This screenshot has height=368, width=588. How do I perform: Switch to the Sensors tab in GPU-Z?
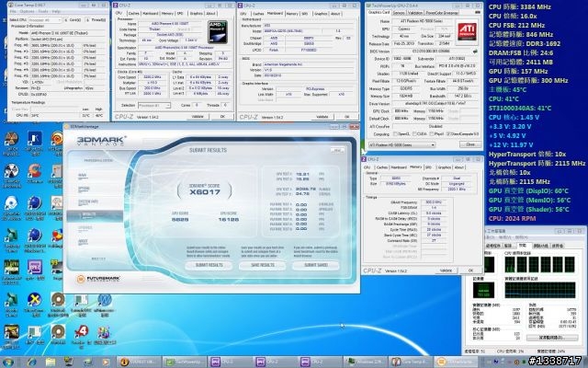(398, 13)
